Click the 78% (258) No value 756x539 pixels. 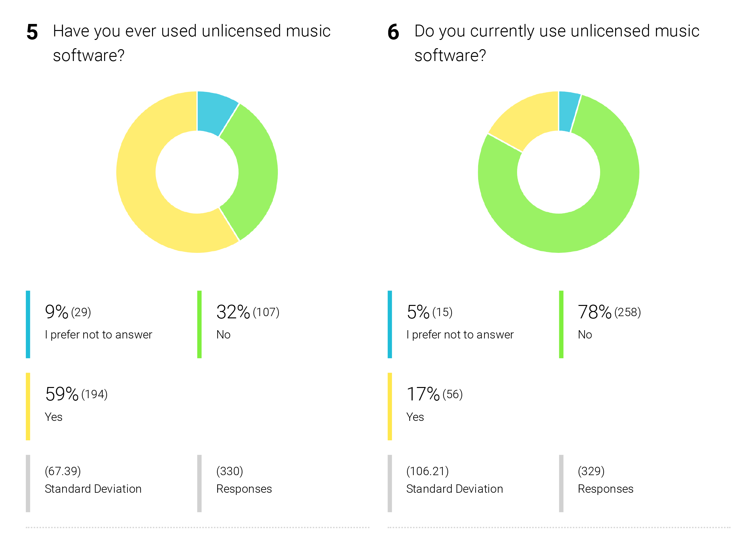tap(609, 312)
